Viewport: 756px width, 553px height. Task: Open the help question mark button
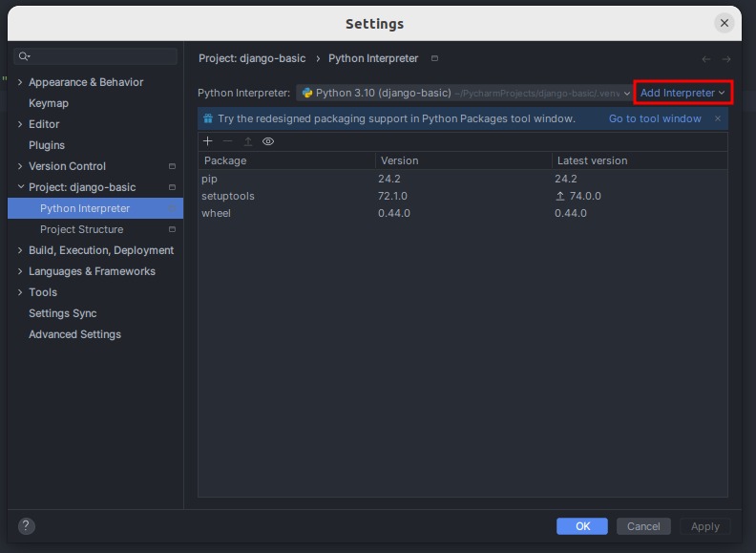(x=27, y=526)
